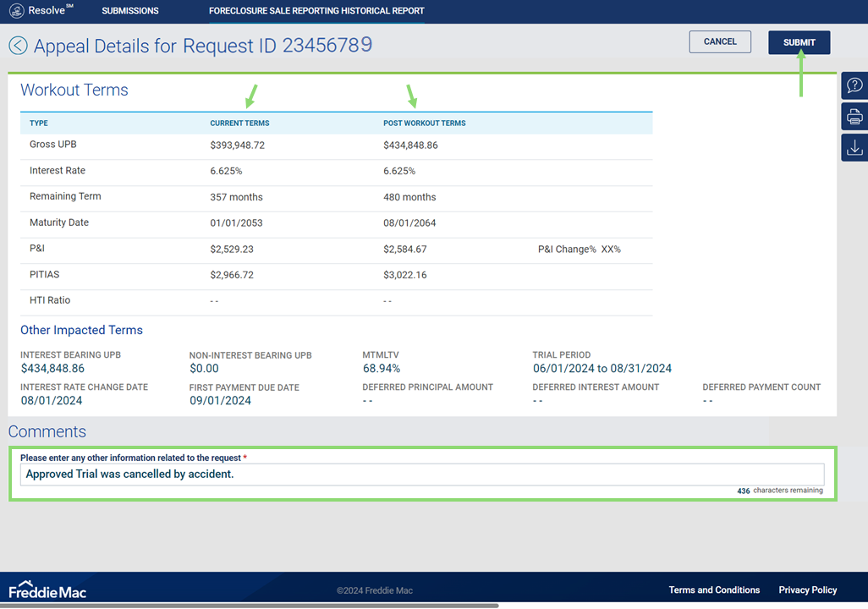Screen dimensions: 868x609
Task: Click the Other Impacted Terms heading
Action: pyautogui.click(x=81, y=330)
